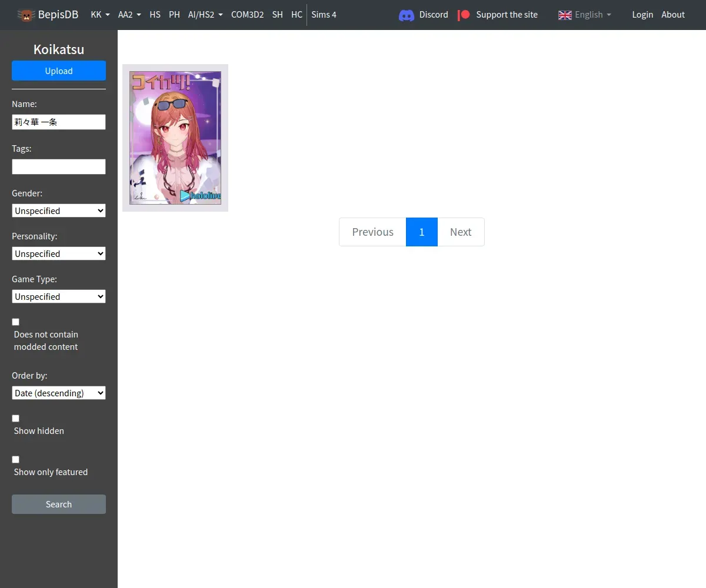The height and width of the screenshot is (588, 706).
Task: Go to Next results page
Action: point(461,232)
